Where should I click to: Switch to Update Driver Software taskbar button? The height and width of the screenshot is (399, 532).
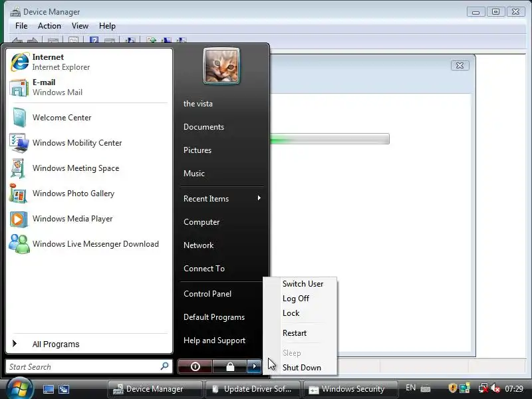[252, 389]
